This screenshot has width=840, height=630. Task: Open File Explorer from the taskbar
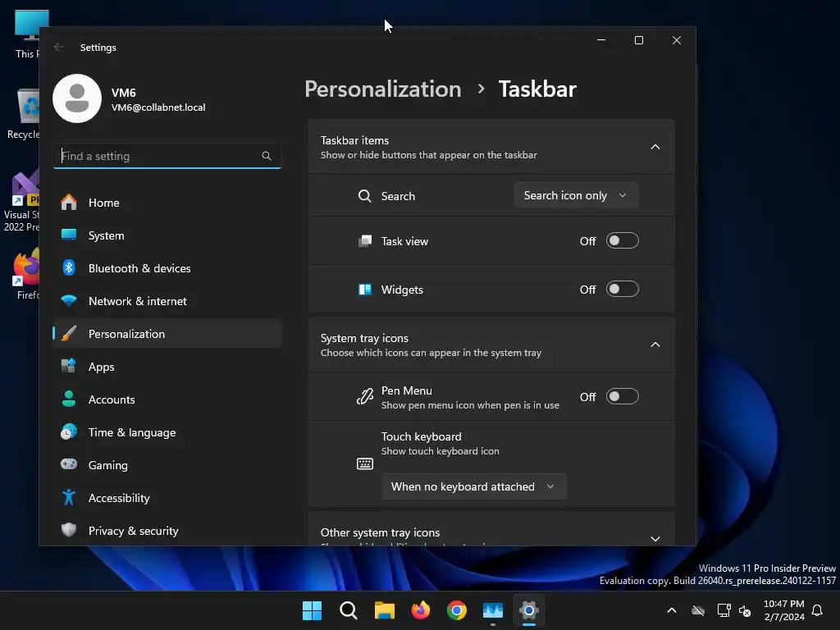385,610
